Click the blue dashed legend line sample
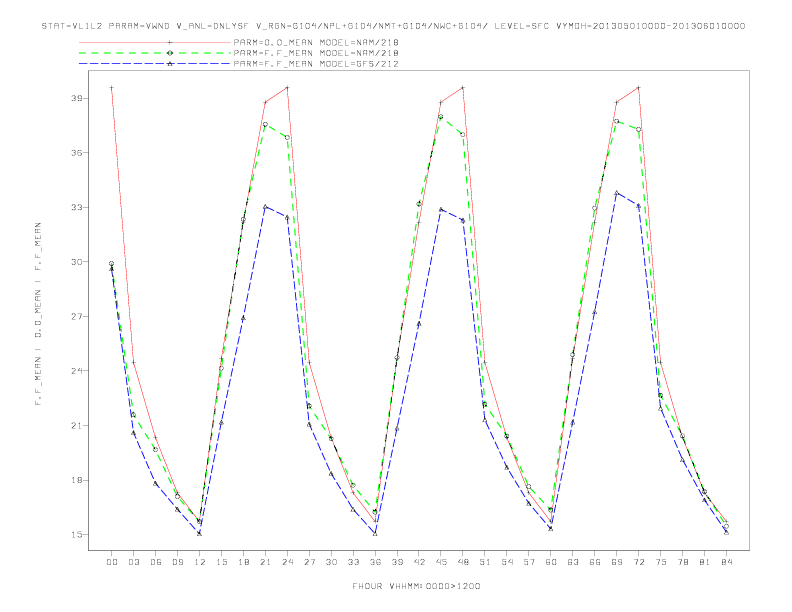792x612 pixels. pos(155,64)
